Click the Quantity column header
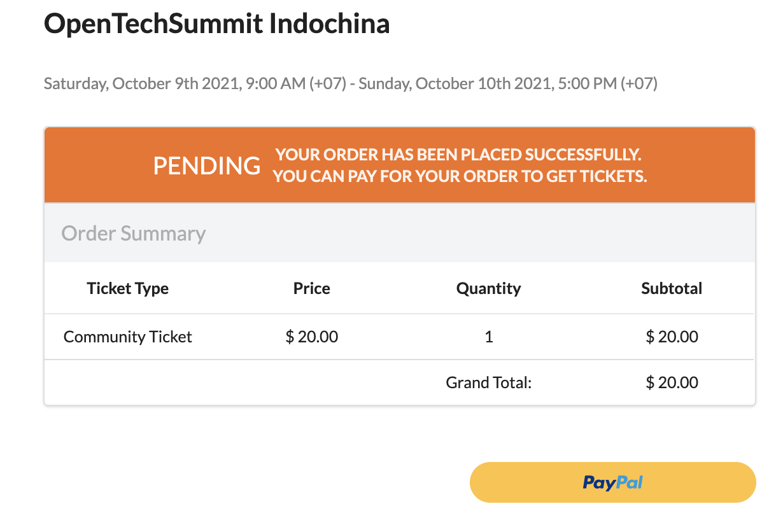The width and height of the screenshot is (783, 532). point(489,288)
